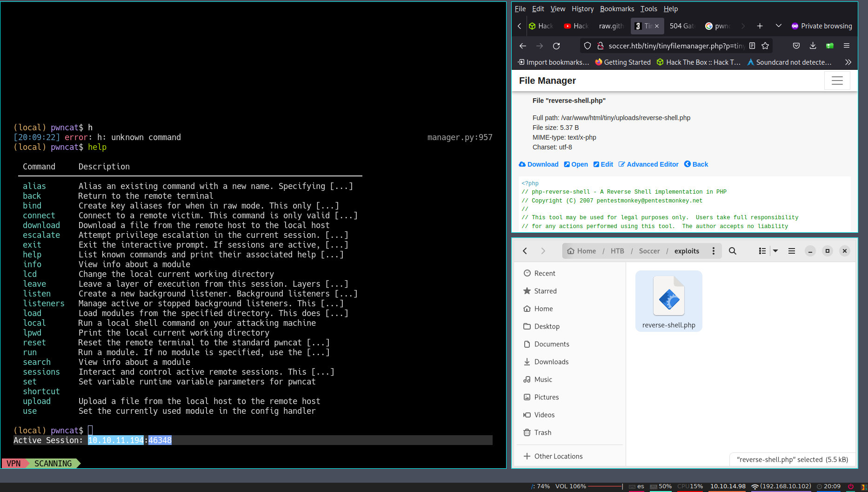868x492 pixels.
Task: Open exploits folder options three-dot menu
Action: (x=714, y=251)
